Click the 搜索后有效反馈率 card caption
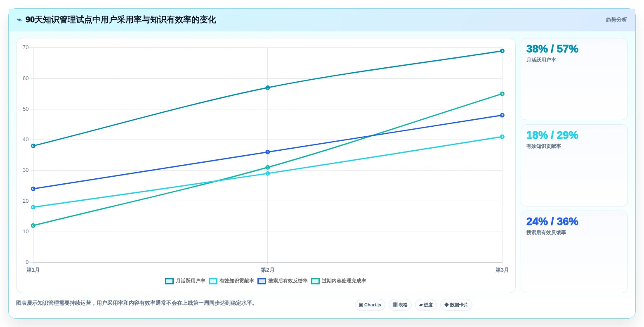The width and height of the screenshot is (644, 327). coord(546,232)
